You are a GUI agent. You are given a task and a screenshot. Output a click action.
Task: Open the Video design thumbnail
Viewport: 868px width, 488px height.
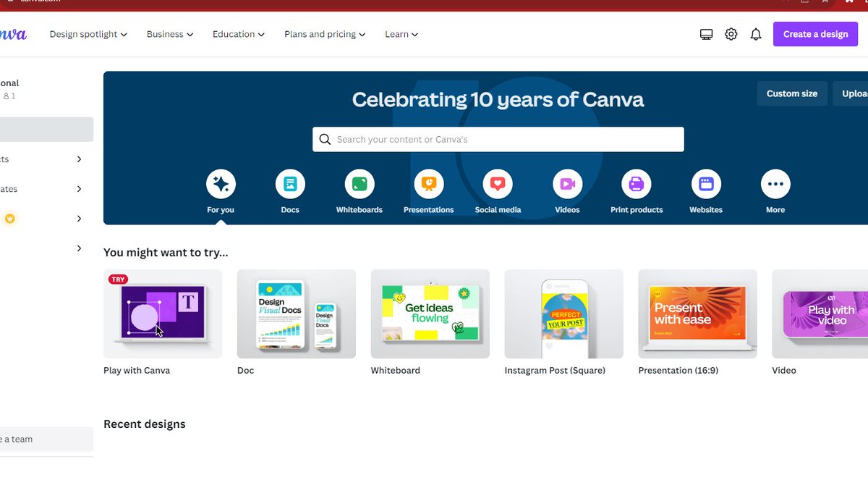[820, 314]
